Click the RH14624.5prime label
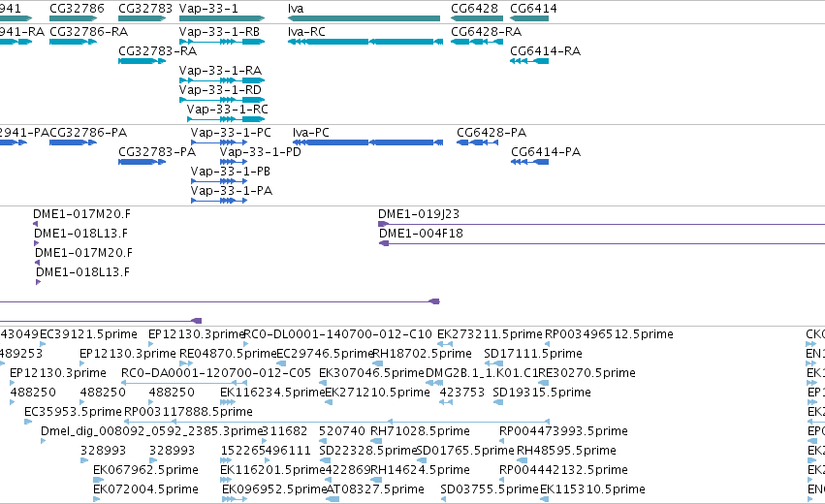Viewport: 825px width, 504px height. pos(420,471)
